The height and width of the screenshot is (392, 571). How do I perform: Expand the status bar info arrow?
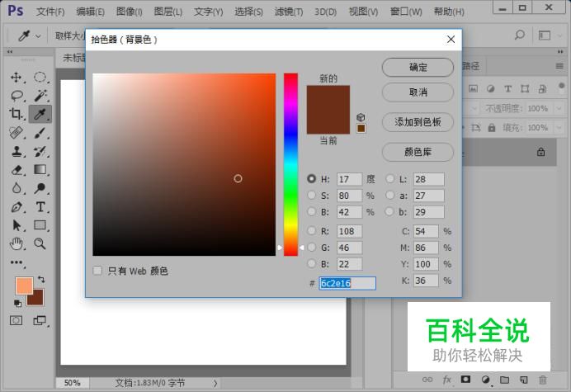pyautogui.click(x=215, y=383)
